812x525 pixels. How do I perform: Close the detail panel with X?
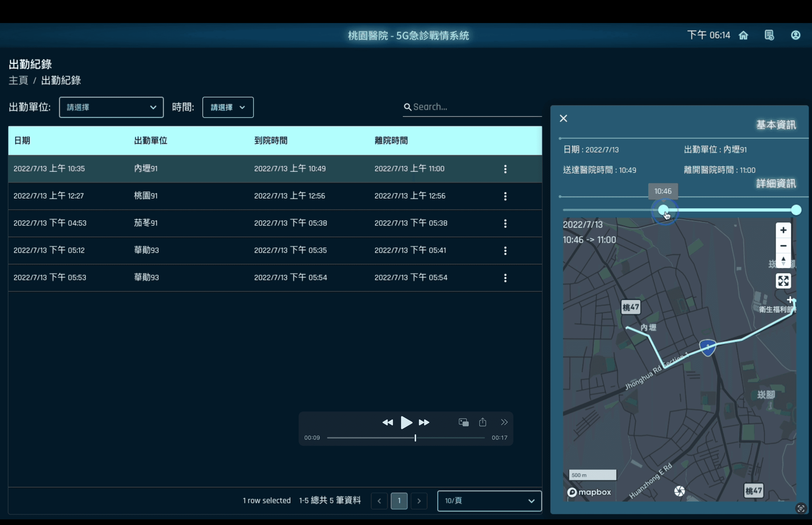pos(564,118)
